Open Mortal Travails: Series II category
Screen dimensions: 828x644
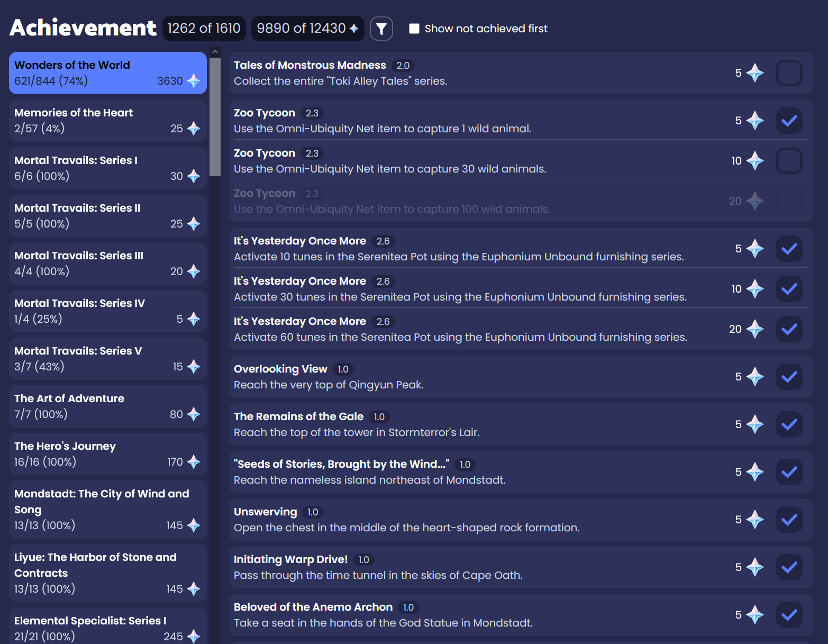pyautogui.click(x=108, y=216)
